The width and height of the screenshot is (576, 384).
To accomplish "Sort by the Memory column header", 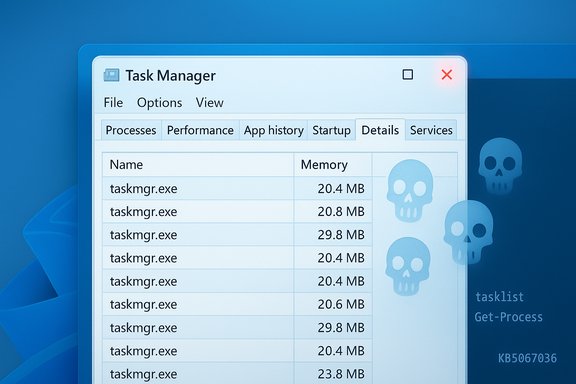I will pos(333,165).
